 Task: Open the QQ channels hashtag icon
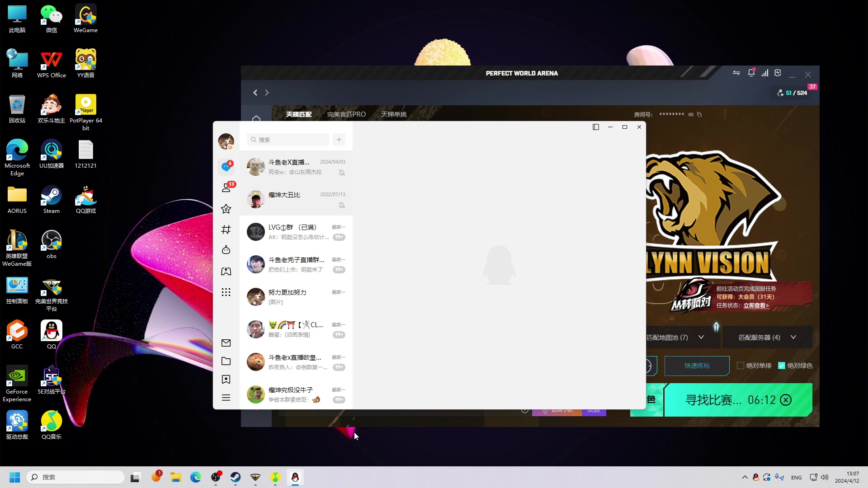point(226,230)
